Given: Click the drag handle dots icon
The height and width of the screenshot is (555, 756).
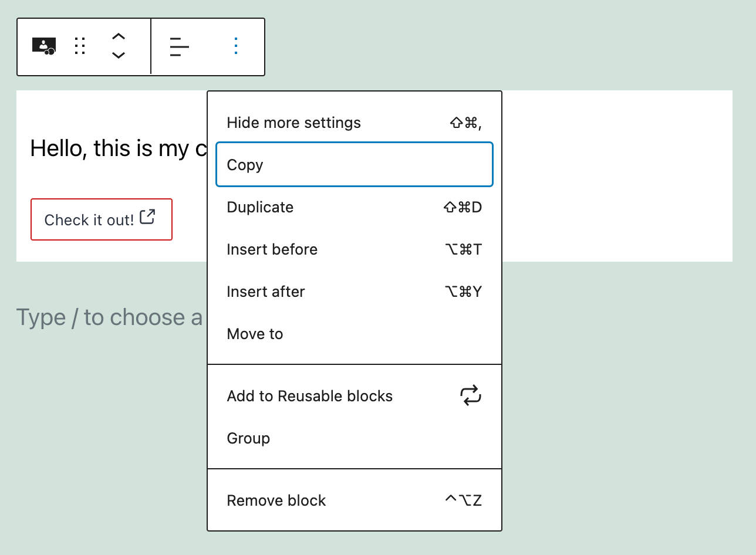Looking at the screenshot, I should [x=80, y=46].
